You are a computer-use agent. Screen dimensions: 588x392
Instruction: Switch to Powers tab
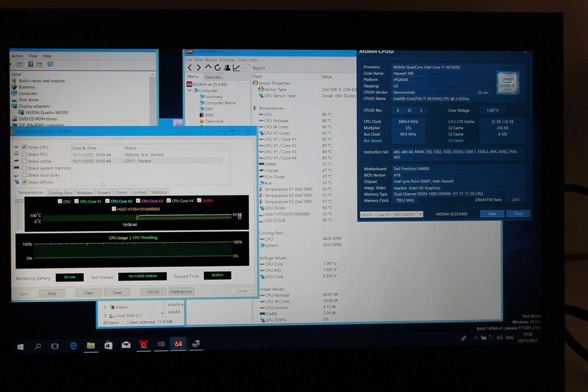104,193
